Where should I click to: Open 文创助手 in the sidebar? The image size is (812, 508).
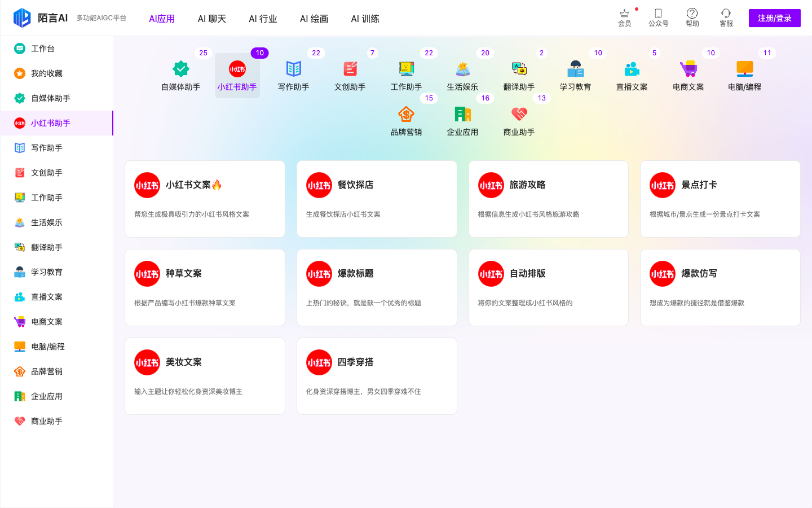[56, 173]
